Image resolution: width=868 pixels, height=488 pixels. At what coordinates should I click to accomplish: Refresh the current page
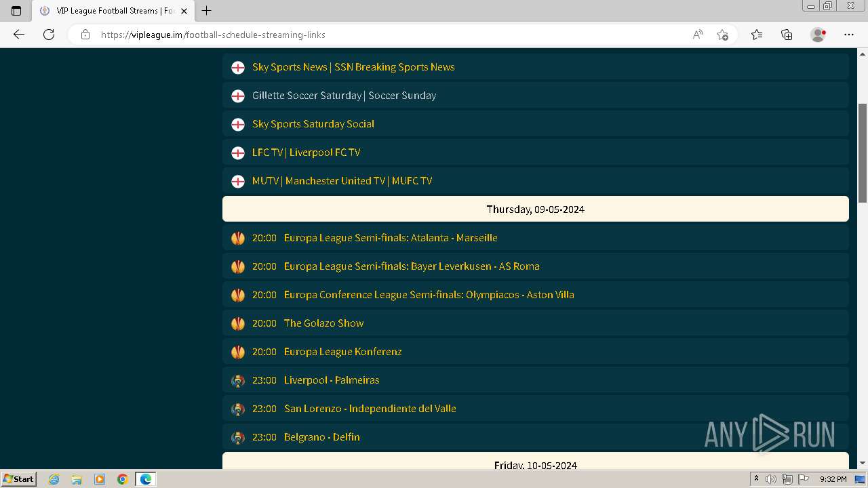49,35
